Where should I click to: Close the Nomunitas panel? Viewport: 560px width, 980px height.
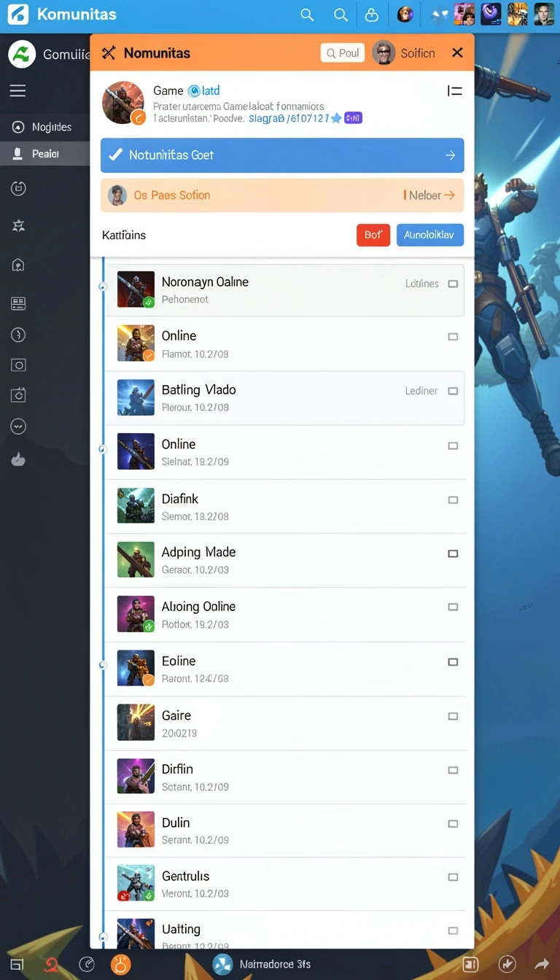click(x=457, y=52)
